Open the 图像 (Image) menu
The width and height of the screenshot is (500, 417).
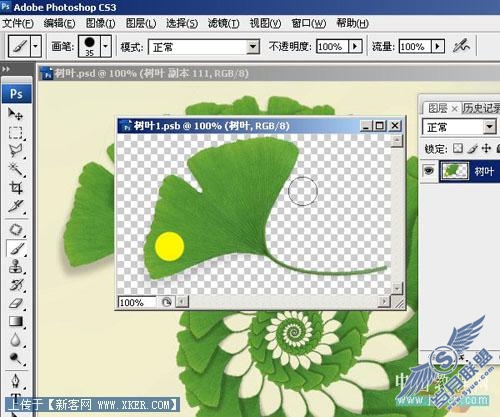pyautogui.click(x=101, y=23)
